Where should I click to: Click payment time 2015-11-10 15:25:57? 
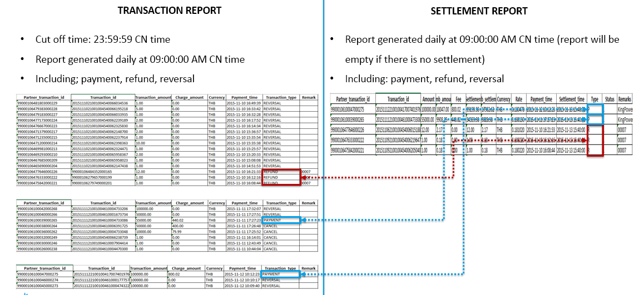point(244,149)
